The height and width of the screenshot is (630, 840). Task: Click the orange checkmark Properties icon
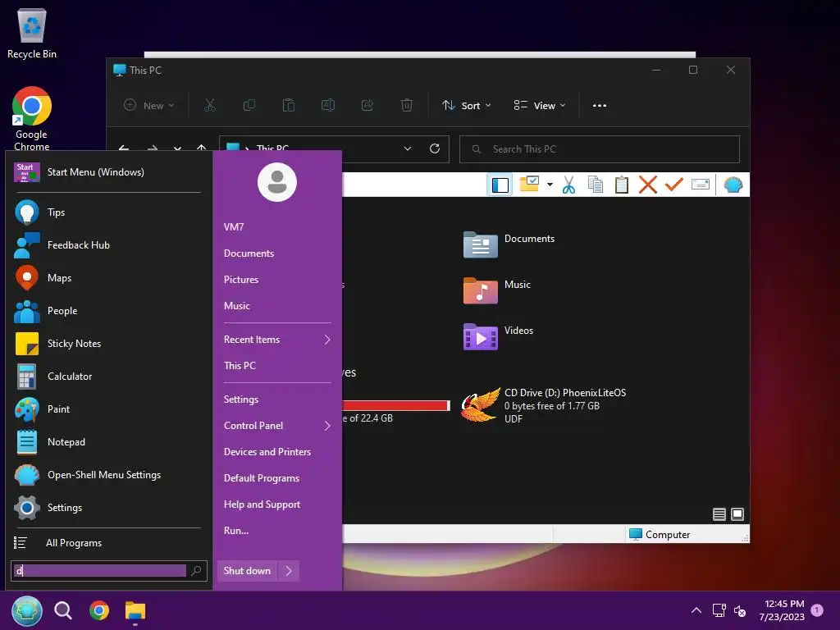674,185
